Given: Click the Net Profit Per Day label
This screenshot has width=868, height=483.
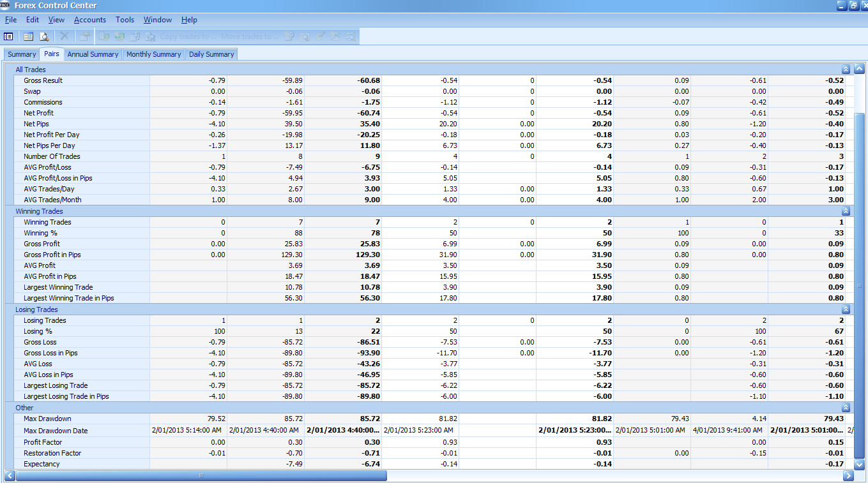Looking at the screenshot, I should point(52,135).
